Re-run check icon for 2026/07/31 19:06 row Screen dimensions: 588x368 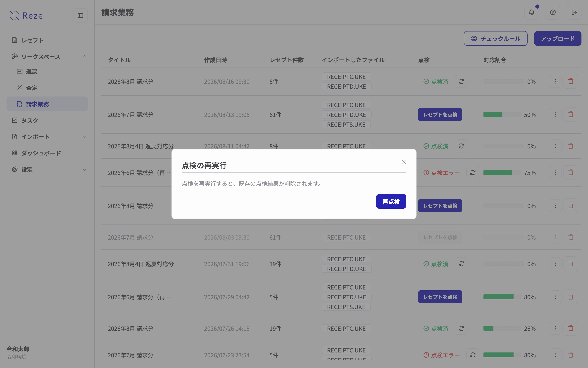tap(461, 264)
